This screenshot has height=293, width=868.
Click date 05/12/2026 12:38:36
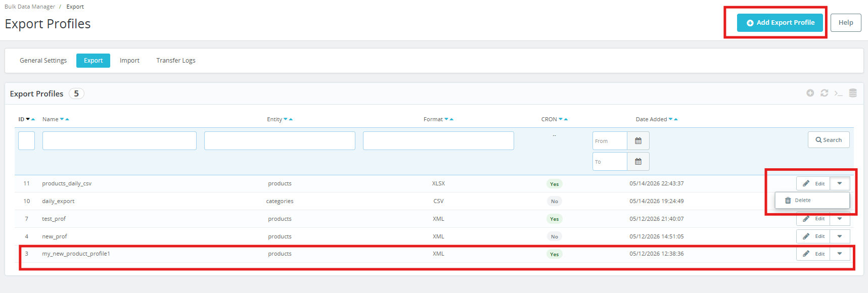click(657, 254)
